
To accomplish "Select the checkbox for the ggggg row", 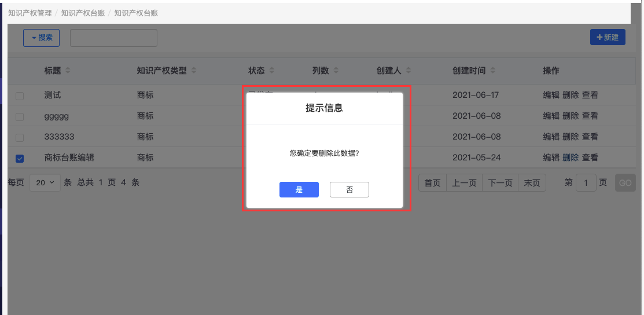I will (x=20, y=116).
